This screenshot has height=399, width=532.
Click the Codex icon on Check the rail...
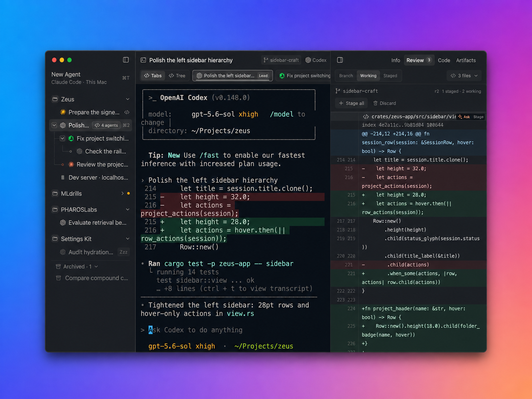pyautogui.click(x=79, y=151)
